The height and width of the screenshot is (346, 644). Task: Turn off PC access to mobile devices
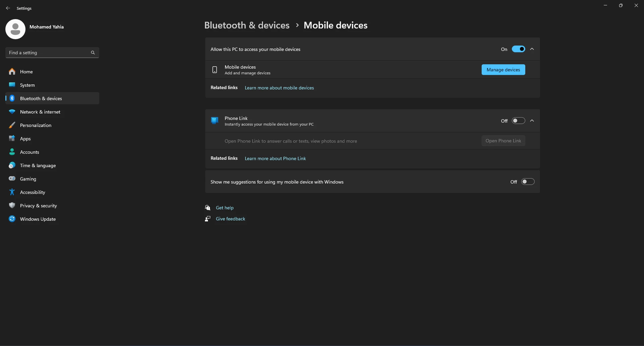click(x=518, y=49)
